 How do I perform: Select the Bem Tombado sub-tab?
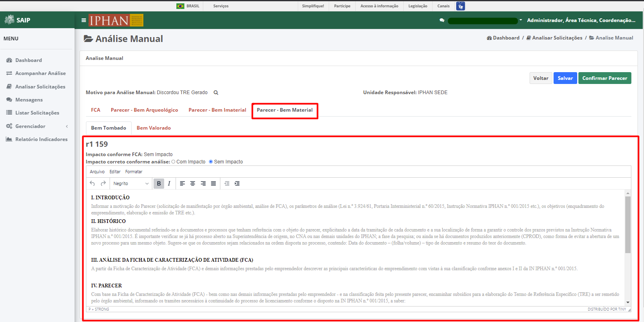pos(109,128)
